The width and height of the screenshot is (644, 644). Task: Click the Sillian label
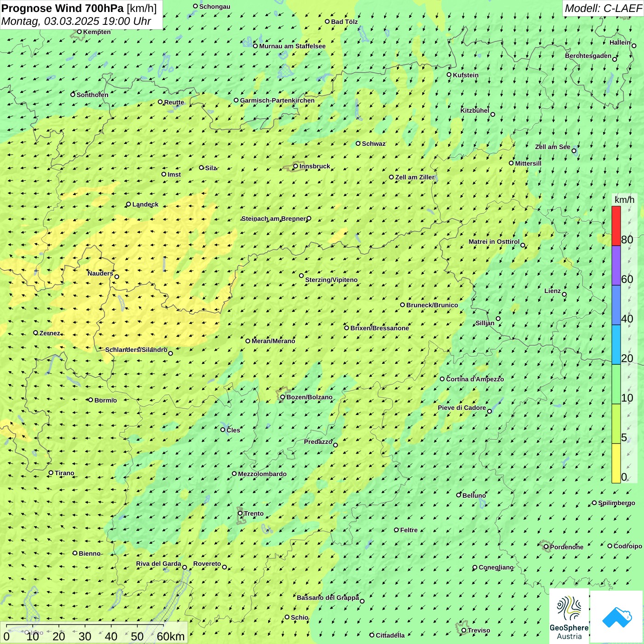click(485, 323)
